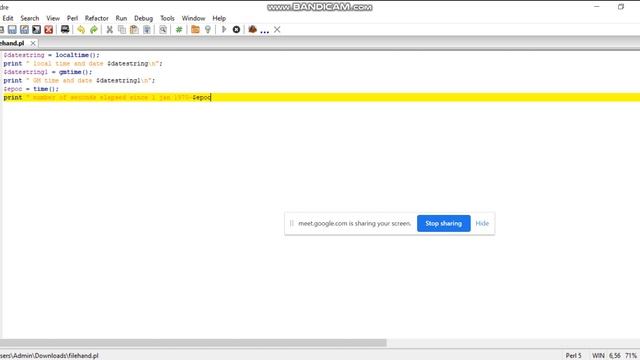Screen dimensions: 640x360
Task: Open Find with the magnifier icon
Action: point(163,29)
